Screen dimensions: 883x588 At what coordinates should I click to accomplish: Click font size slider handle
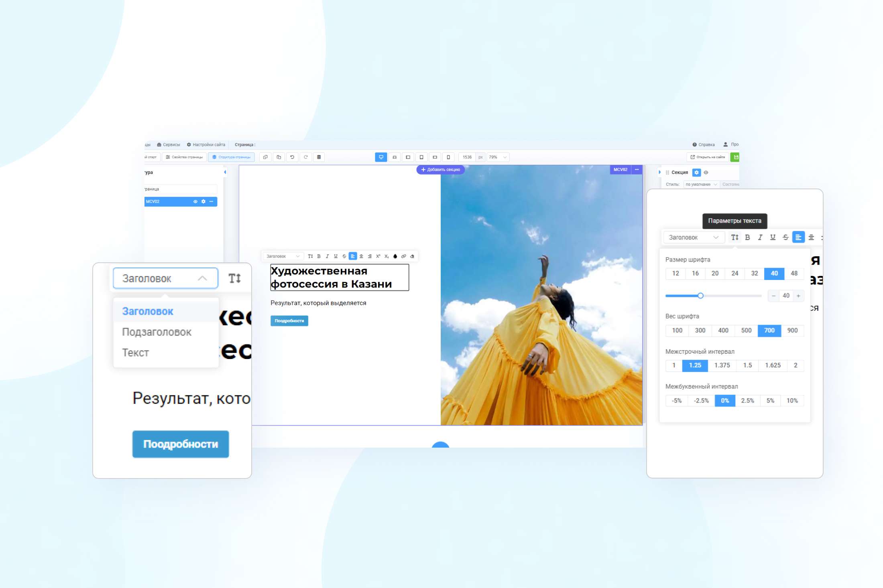click(700, 296)
